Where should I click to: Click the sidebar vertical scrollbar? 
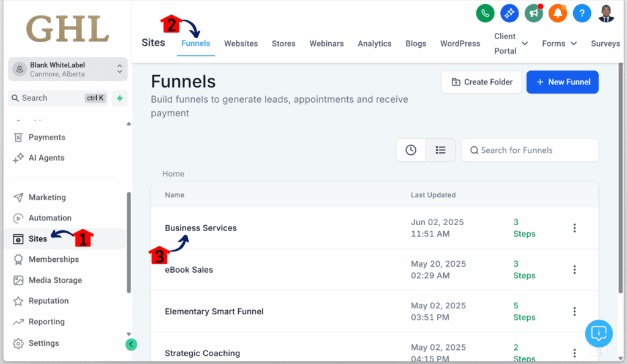[129, 242]
